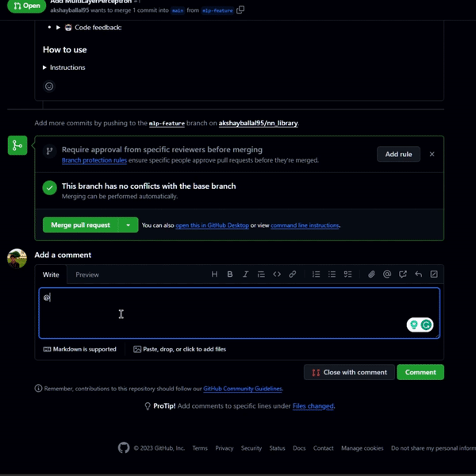The image size is (476, 476).
Task: Insert a quote block in comment
Action: click(261, 274)
